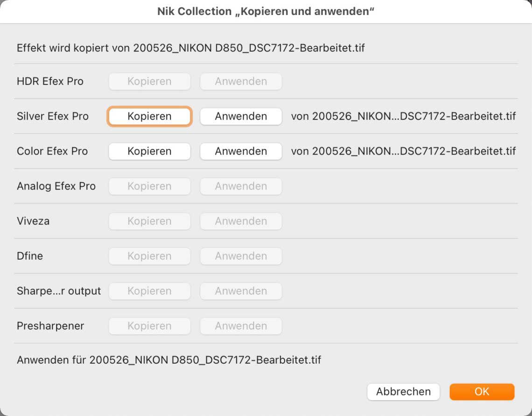Click the Viveza Kopieren button

click(x=149, y=221)
